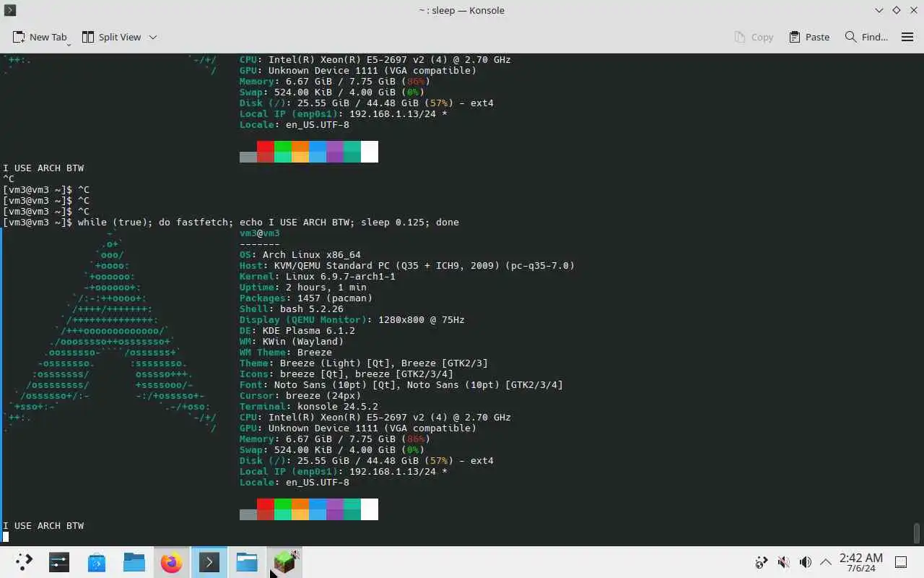Close the Konsole window
The height and width of the screenshot is (578, 924).
point(913,10)
